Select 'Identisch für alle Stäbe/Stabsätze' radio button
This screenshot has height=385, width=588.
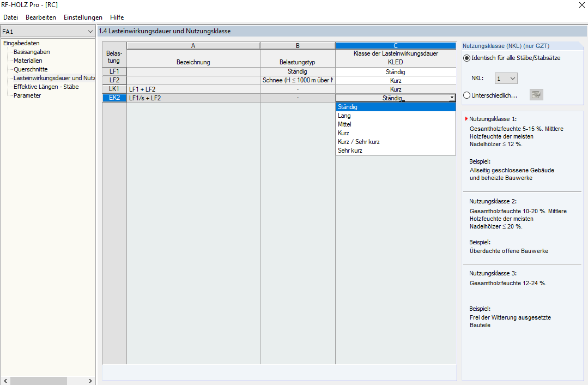pyautogui.click(x=466, y=58)
